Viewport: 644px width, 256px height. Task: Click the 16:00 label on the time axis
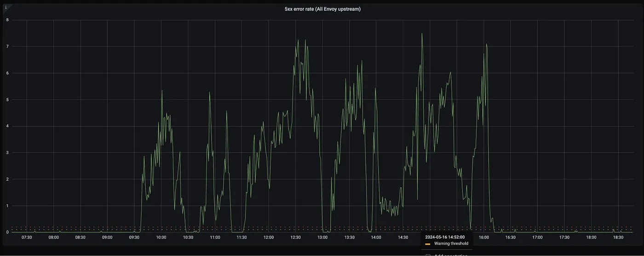point(483,238)
